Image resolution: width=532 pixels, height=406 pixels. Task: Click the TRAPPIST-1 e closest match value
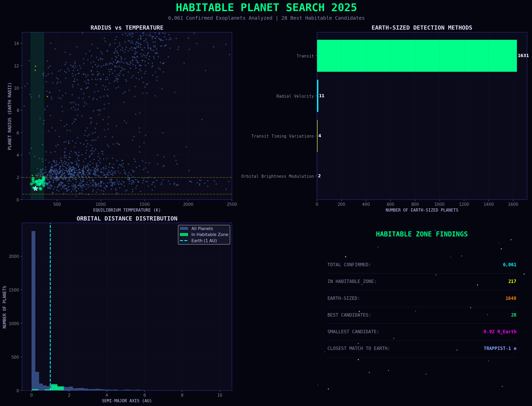pyautogui.click(x=500, y=349)
